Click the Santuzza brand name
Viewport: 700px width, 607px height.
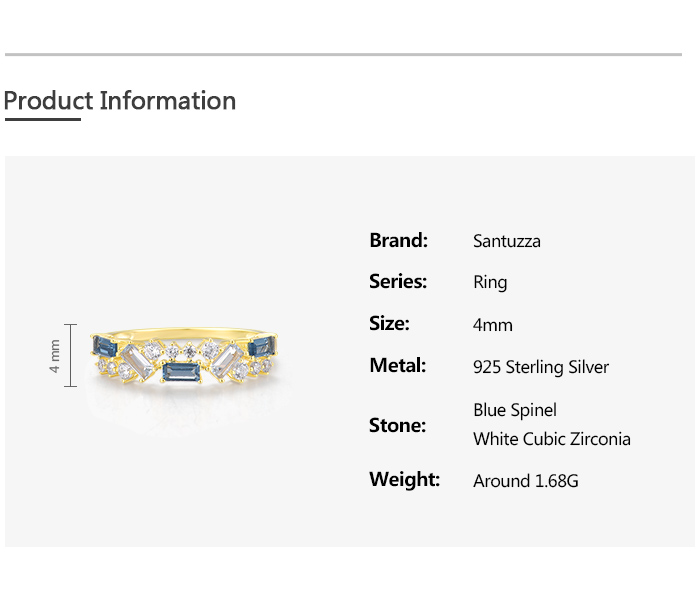[x=506, y=241]
